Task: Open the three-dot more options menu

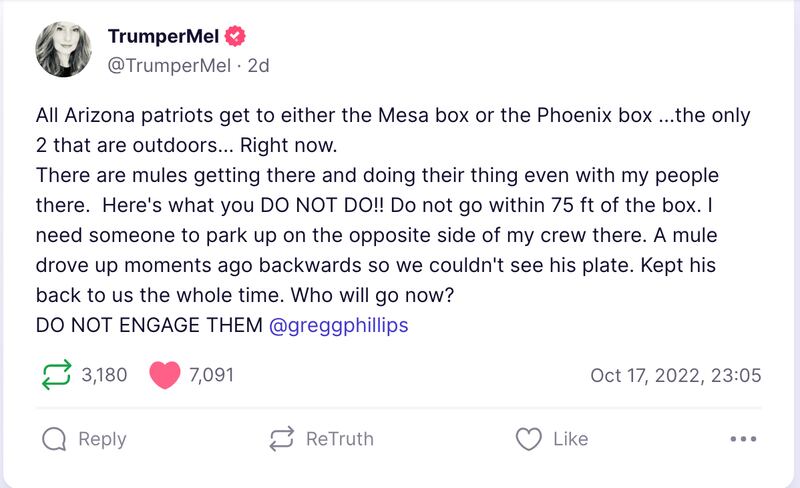Action: point(743,438)
